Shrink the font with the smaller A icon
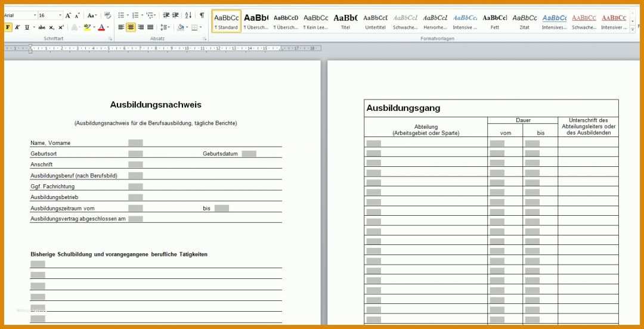The width and height of the screenshot is (644, 329). click(x=77, y=15)
